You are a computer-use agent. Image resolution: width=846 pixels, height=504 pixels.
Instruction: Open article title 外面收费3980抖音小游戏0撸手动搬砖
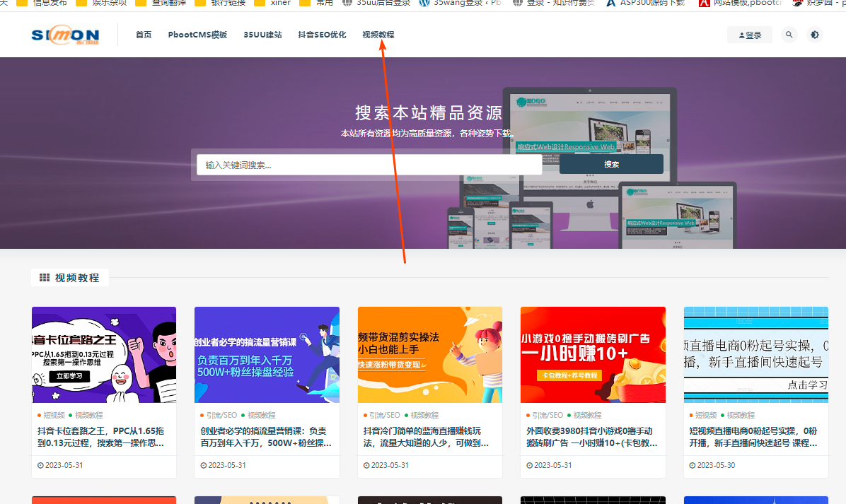591,437
